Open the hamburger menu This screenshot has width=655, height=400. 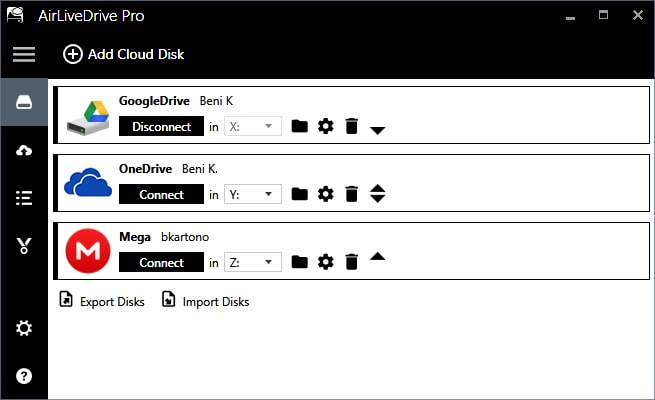24,54
